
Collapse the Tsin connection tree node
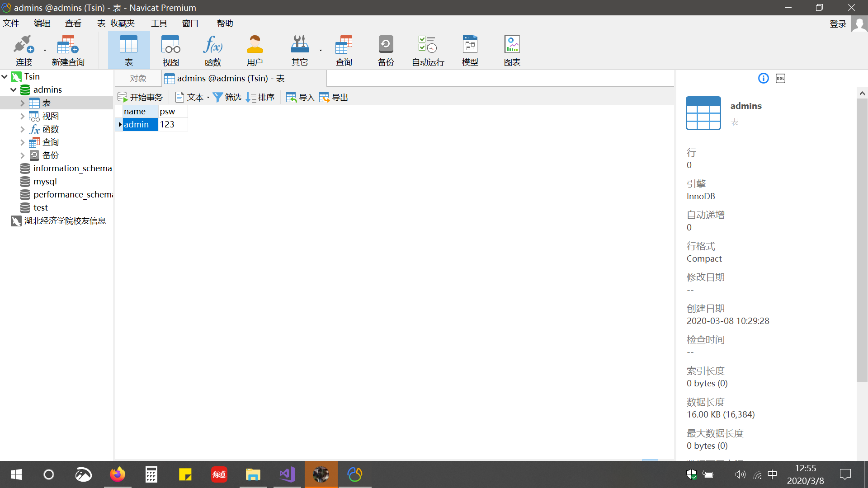pos(5,77)
